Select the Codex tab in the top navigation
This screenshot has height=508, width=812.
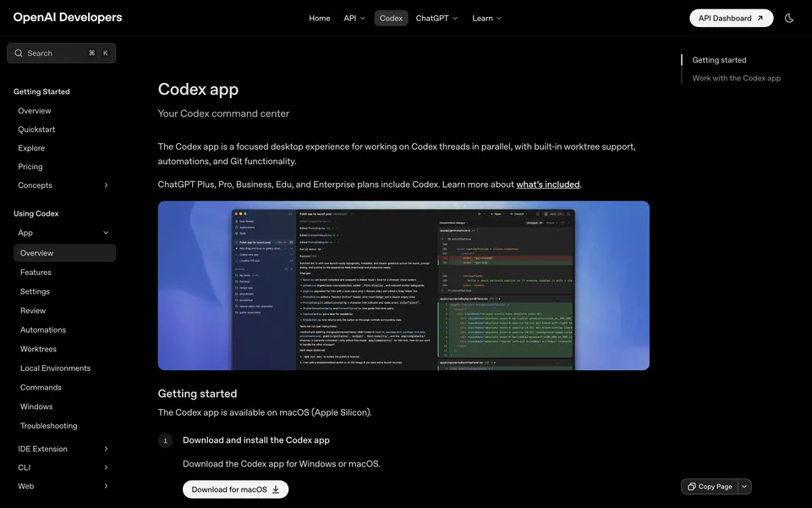(391, 17)
